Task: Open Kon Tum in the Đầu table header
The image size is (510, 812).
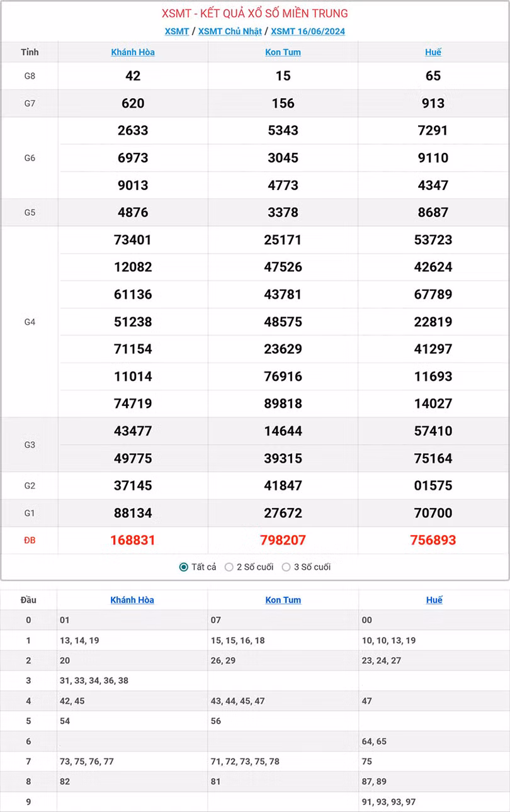Action: pos(282,599)
